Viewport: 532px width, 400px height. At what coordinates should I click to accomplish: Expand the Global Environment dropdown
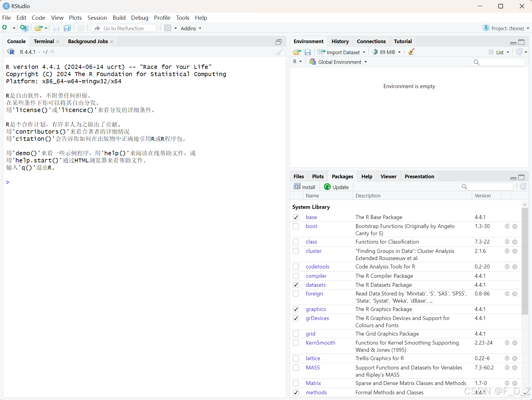(338, 62)
